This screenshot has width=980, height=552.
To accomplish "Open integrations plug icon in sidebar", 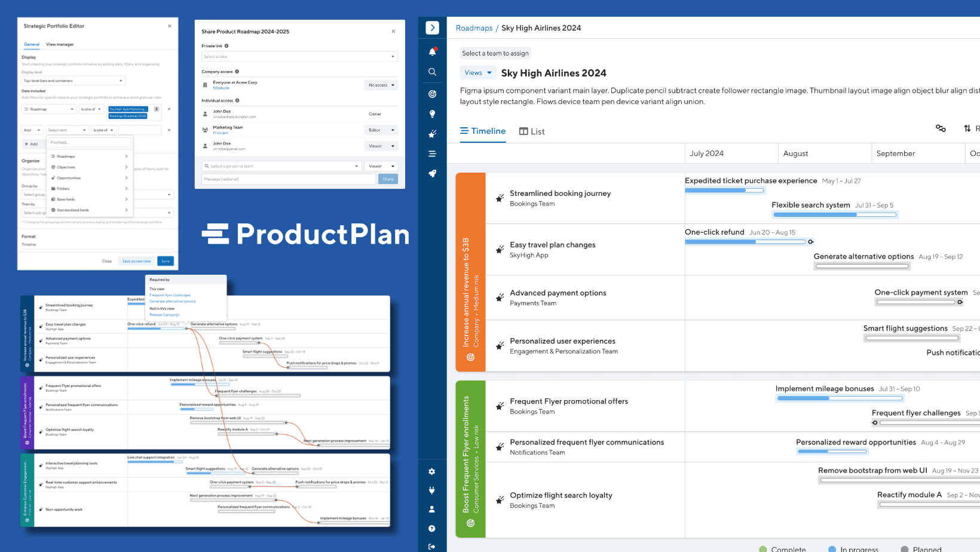I will click(431, 490).
